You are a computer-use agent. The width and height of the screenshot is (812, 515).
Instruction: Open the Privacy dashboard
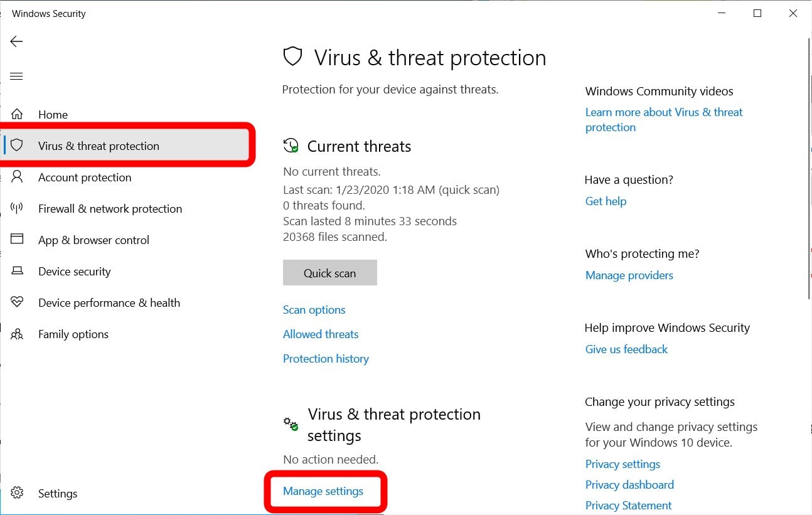(629, 484)
